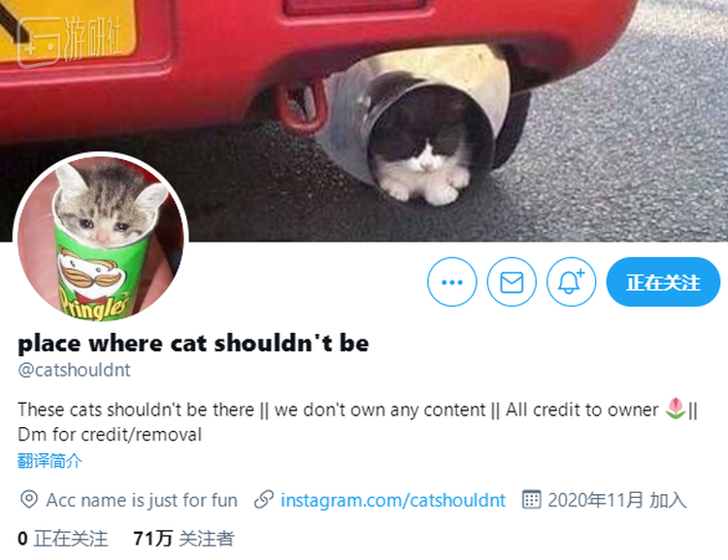Click the location pin icon

[x=29, y=500]
